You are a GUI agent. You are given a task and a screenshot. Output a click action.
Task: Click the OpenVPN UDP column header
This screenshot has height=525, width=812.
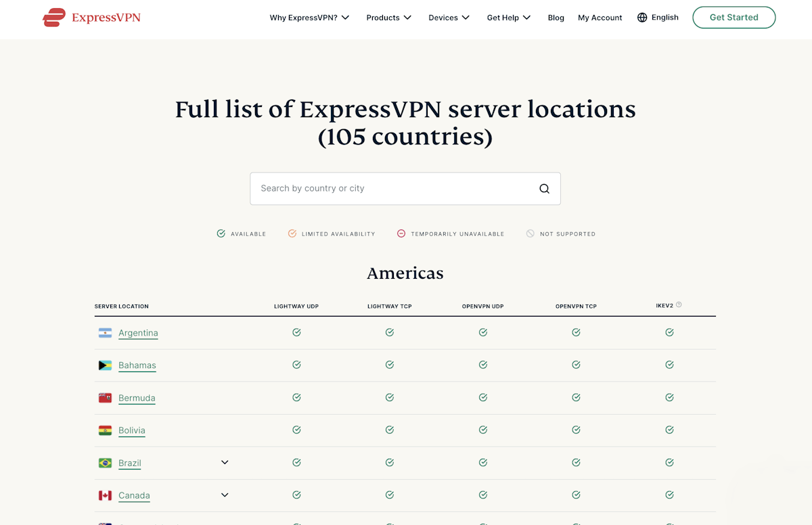click(x=483, y=306)
